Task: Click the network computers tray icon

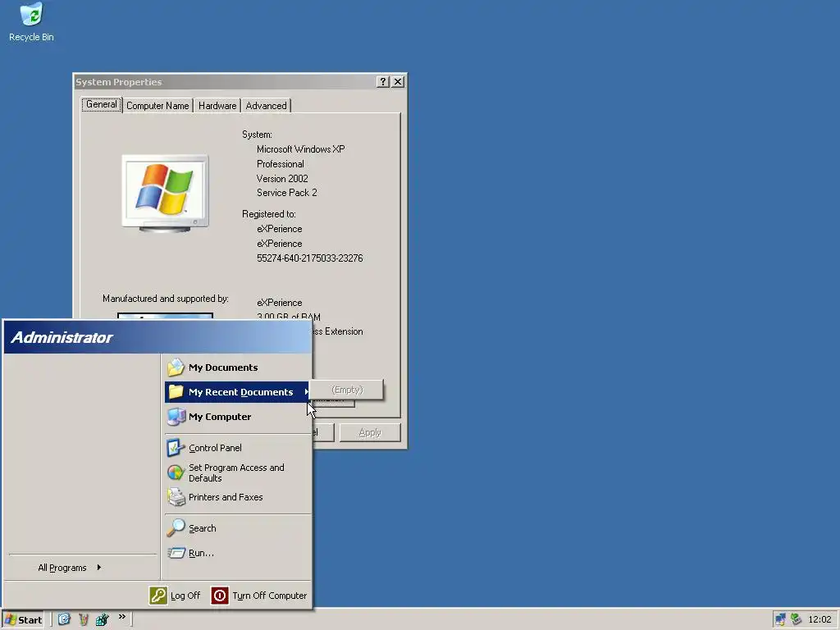Action: click(x=781, y=620)
